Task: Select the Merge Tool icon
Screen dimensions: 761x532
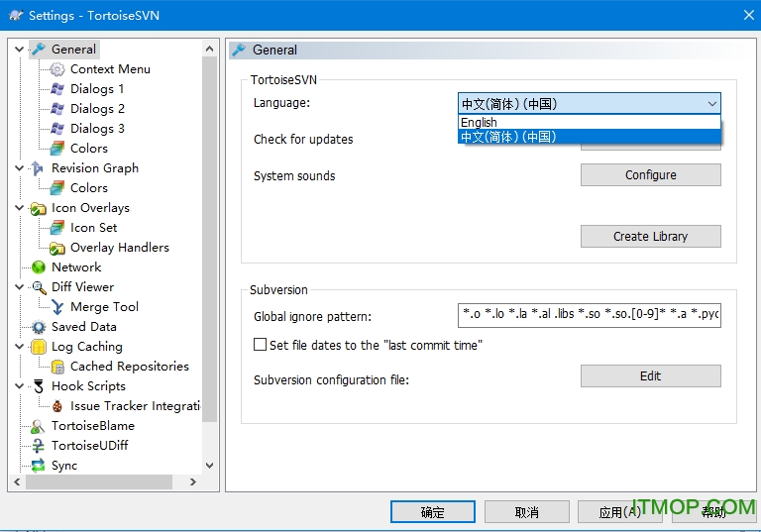Action: 57,307
